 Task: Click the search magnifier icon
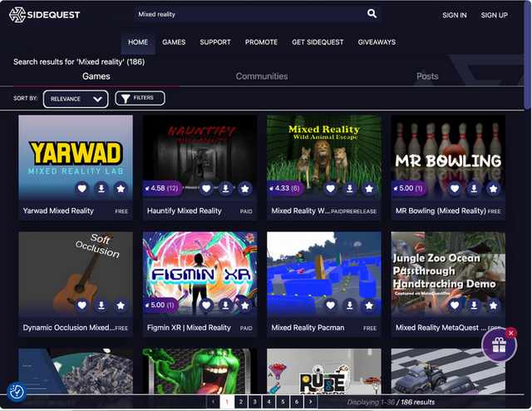pos(372,13)
